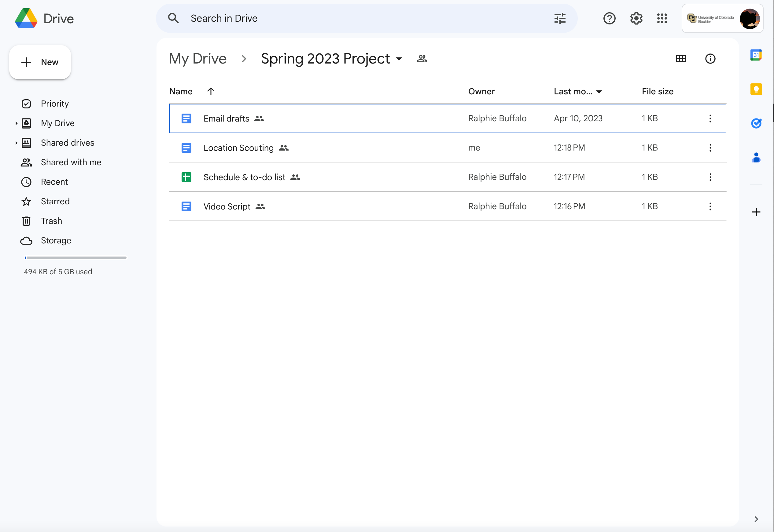Click the Name column sort arrow
774x532 pixels.
(211, 91)
